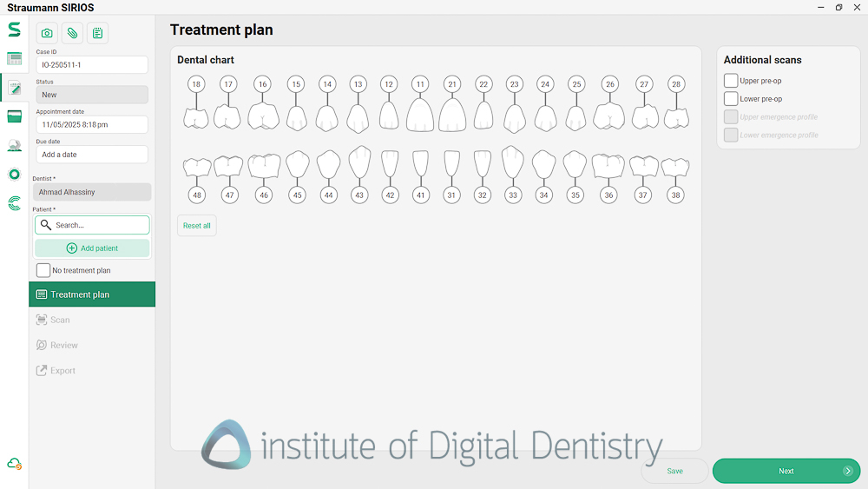Open the Due date field
Screen dimensions: 868x489
[92, 155]
